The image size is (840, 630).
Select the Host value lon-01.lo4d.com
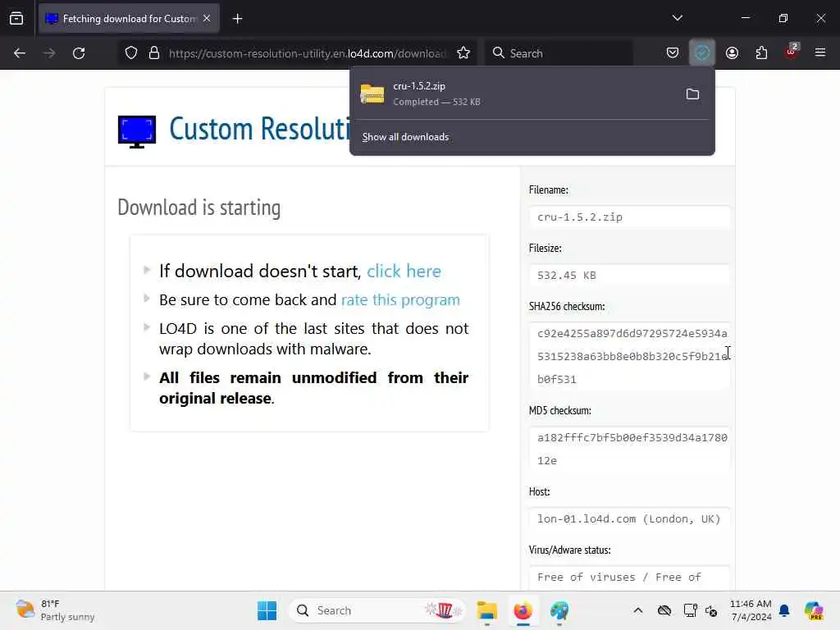tap(629, 518)
